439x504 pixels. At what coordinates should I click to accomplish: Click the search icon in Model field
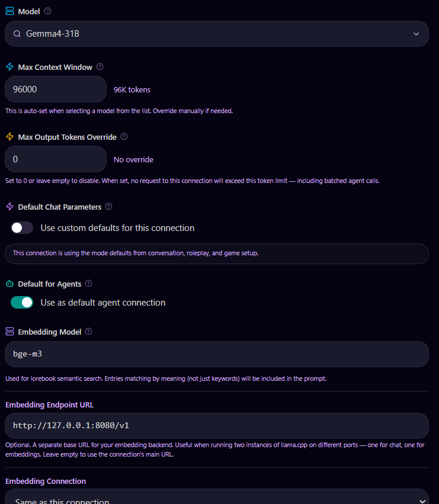(17, 34)
